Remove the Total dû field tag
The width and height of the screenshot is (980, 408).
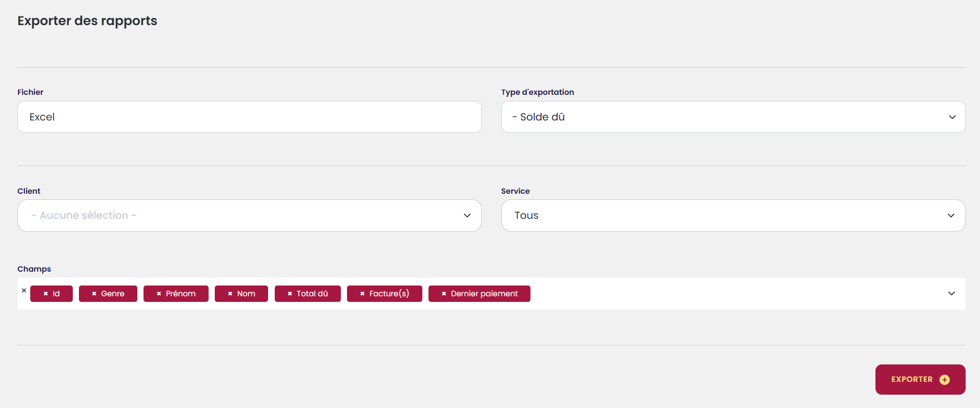[x=290, y=294]
